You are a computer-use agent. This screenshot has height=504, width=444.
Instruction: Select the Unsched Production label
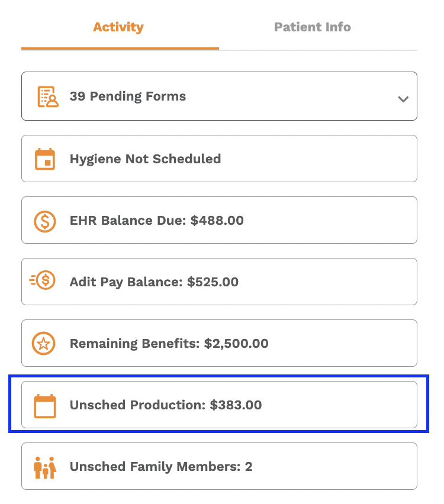click(138, 405)
